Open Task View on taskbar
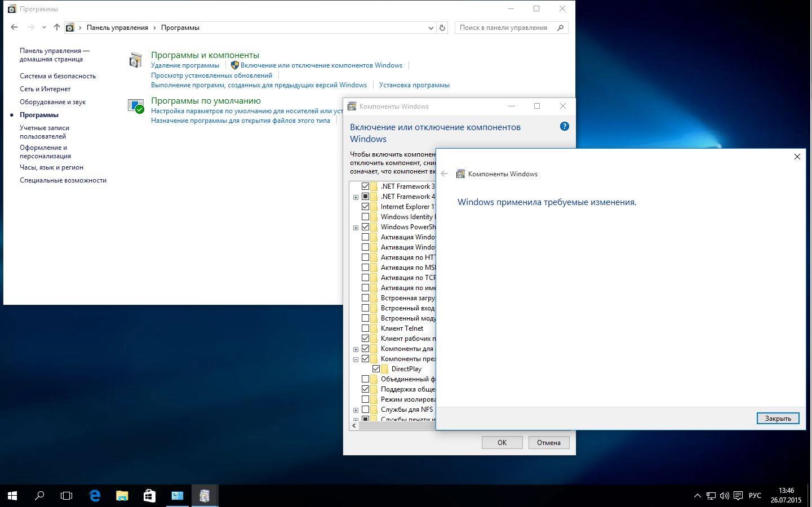This screenshot has height=507, width=812. point(66,496)
